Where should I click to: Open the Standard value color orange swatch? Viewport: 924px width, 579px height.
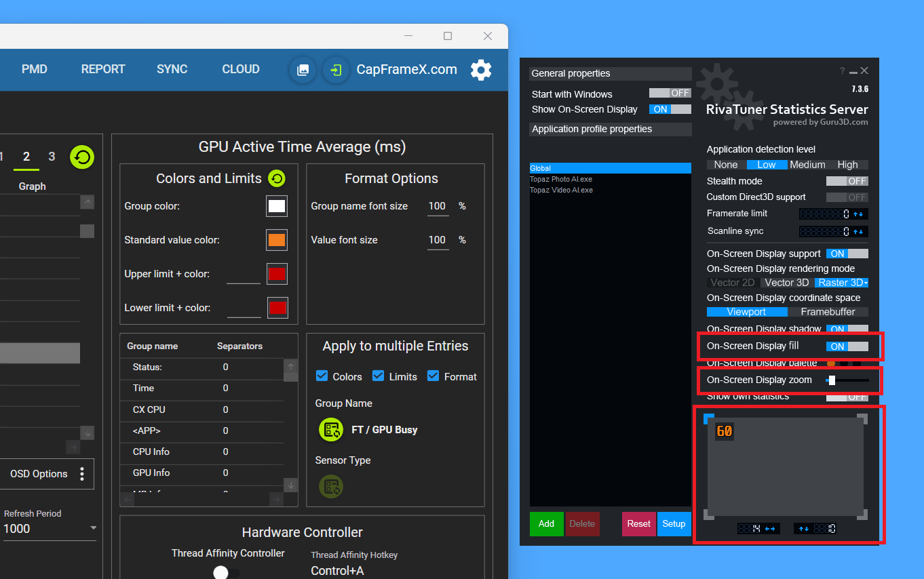277,240
